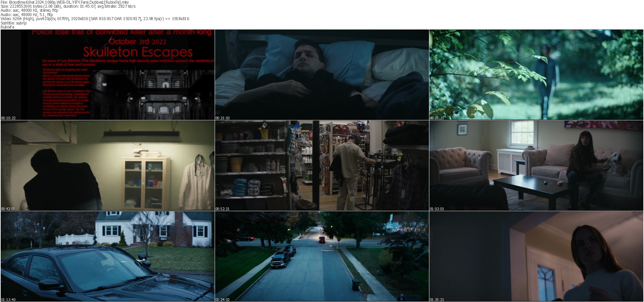Viewport: 644px width, 302px height.
Task: Open the black car and house thumbnail
Action: pos(107,256)
